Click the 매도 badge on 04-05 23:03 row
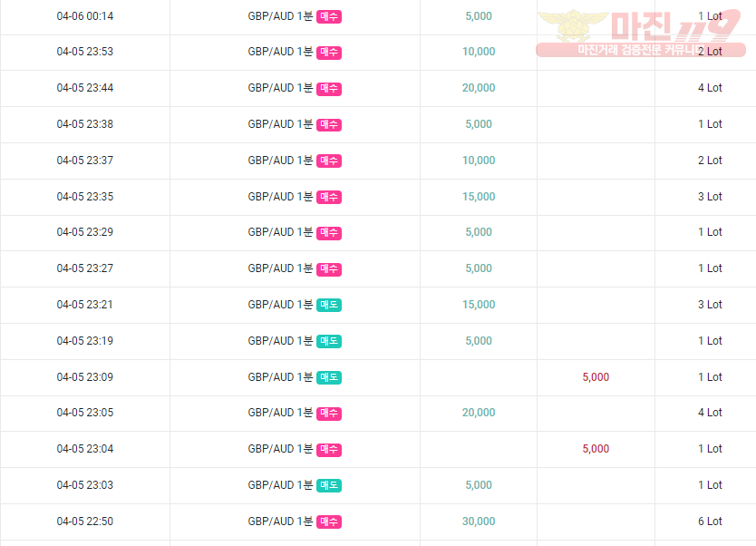 (x=329, y=485)
